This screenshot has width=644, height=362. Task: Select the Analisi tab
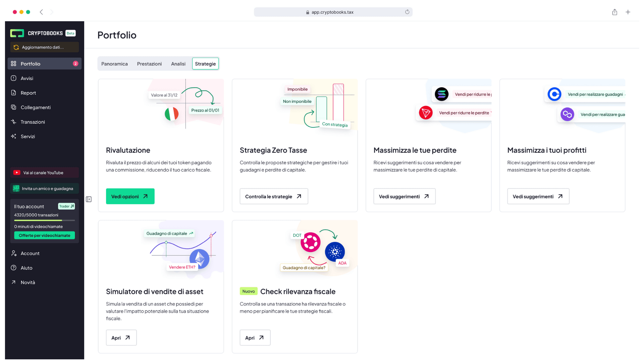pos(178,64)
